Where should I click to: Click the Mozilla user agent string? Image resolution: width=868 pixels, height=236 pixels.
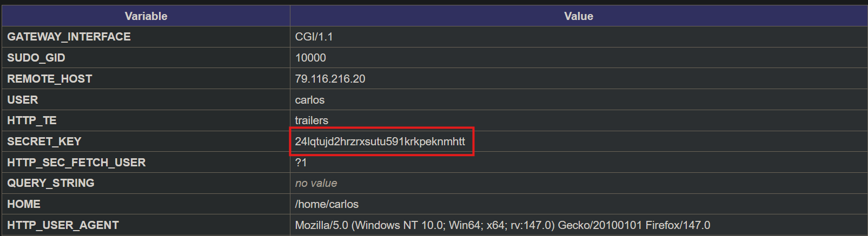coord(502,225)
